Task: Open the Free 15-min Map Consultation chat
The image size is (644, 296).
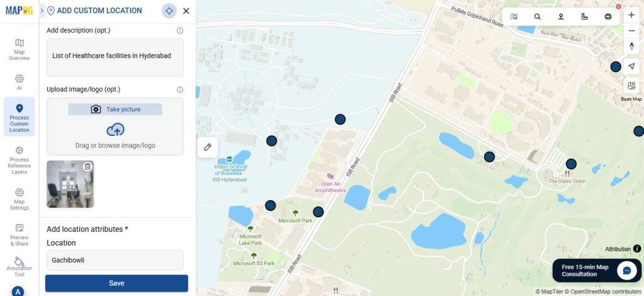Action: [597, 271]
